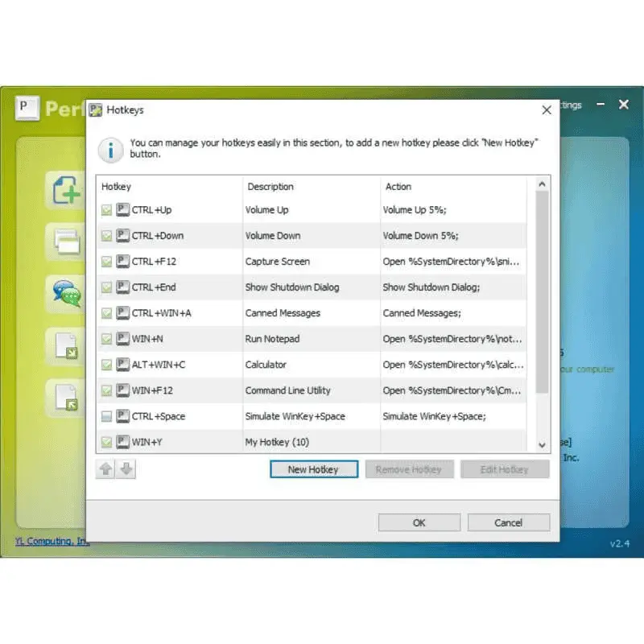The height and width of the screenshot is (644, 644).
Task: Close the main application window behind dialog
Action: [623, 105]
